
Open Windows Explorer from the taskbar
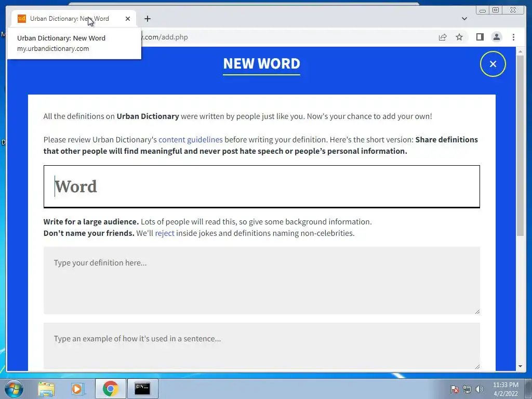[46, 389]
